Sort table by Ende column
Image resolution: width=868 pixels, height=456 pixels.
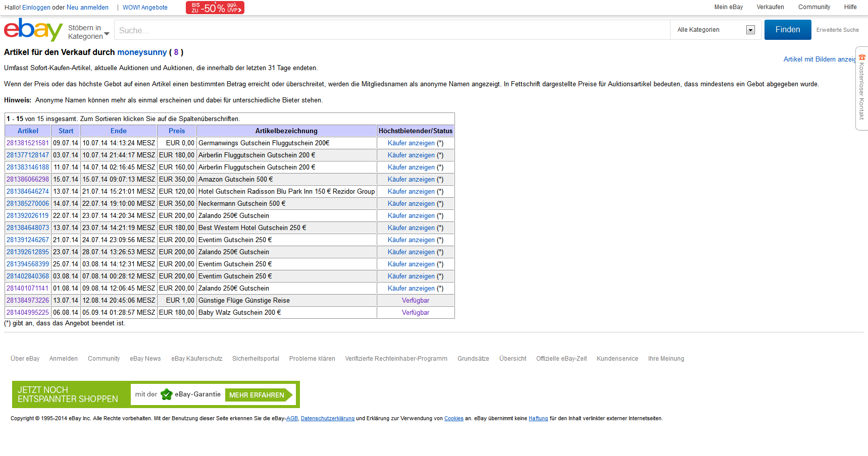click(119, 131)
